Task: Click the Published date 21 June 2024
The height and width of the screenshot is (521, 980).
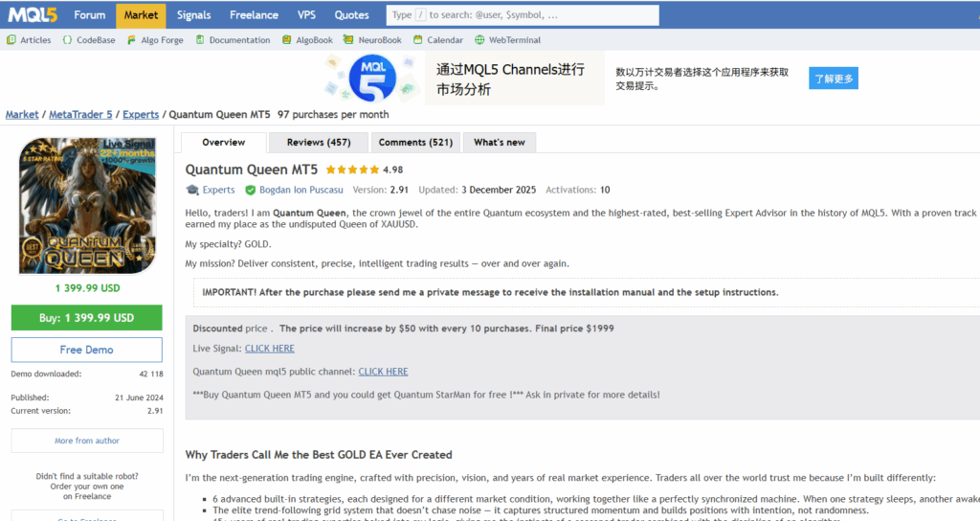Action: (x=139, y=397)
